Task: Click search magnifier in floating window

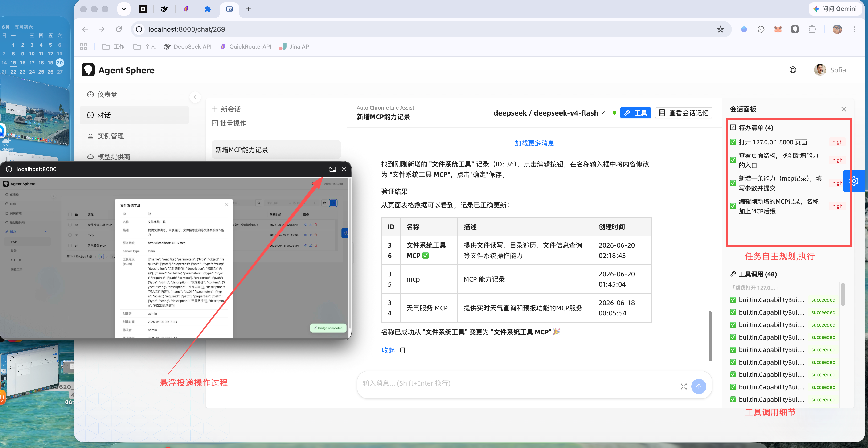Action: [x=258, y=203]
